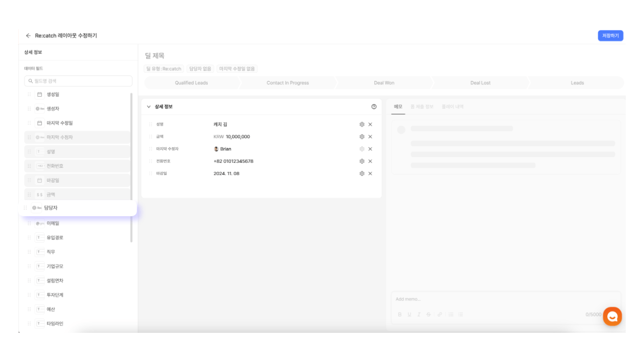Switch to the 메모 tab
This screenshot has height=362, width=644.
click(398, 107)
